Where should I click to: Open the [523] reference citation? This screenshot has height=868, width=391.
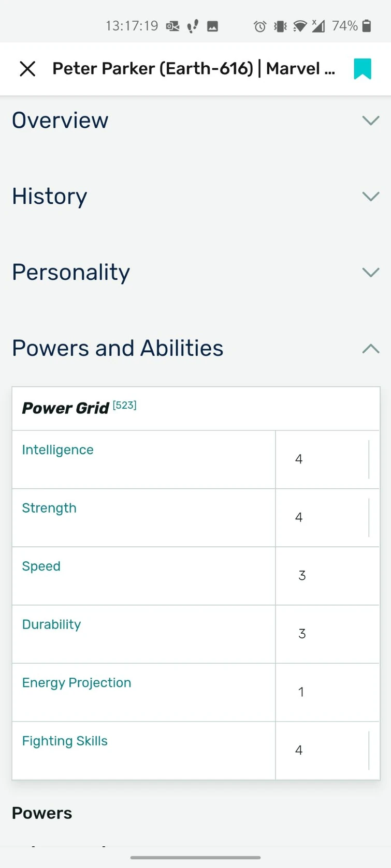tap(124, 406)
